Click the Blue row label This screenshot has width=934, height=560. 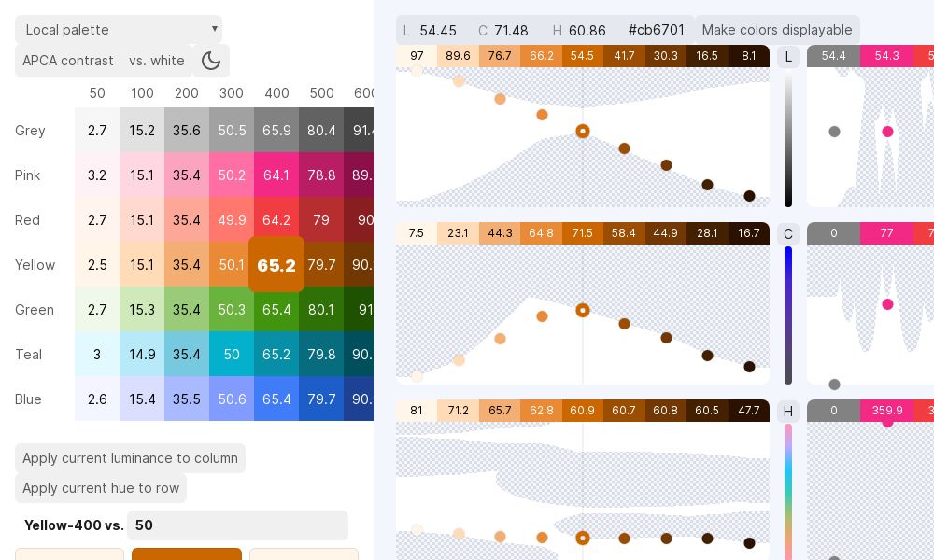point(28,399)
